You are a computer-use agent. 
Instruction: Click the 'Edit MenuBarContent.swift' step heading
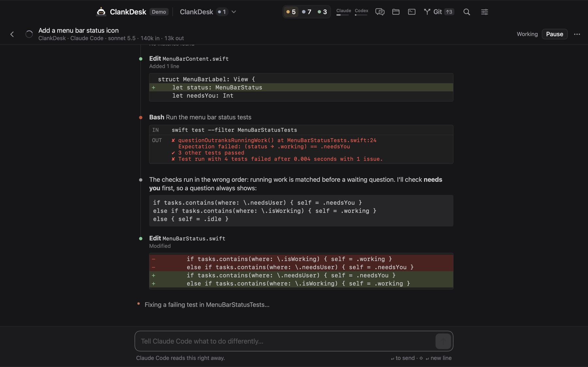click(189, 59)
